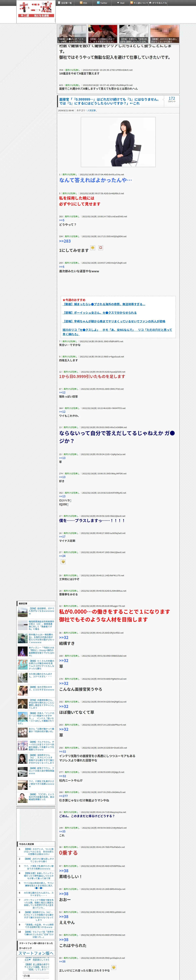This screenshot has height=980, width=196.
Task: Open latest article 高校野球、ガチで人気がなくなる
Action: 41,611
